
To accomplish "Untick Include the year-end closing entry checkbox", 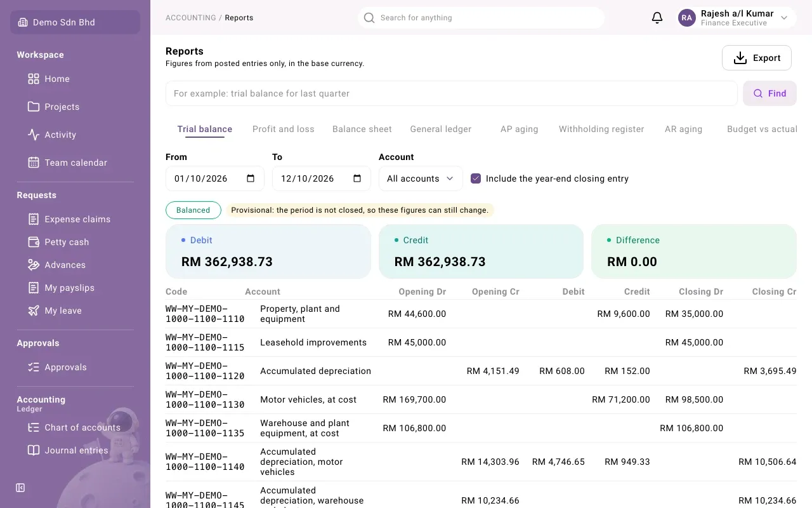I will click(x=476, y=178).
